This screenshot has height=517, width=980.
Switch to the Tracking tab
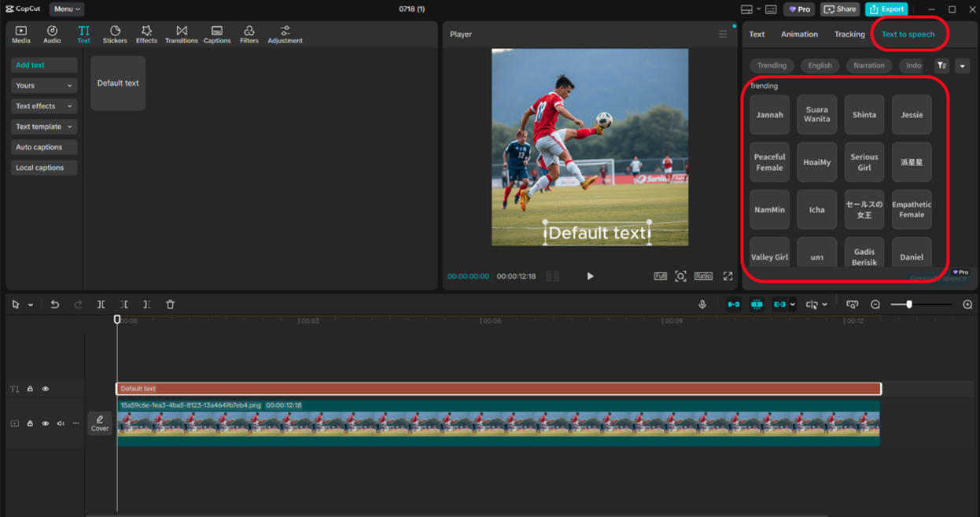click(849, 35)
